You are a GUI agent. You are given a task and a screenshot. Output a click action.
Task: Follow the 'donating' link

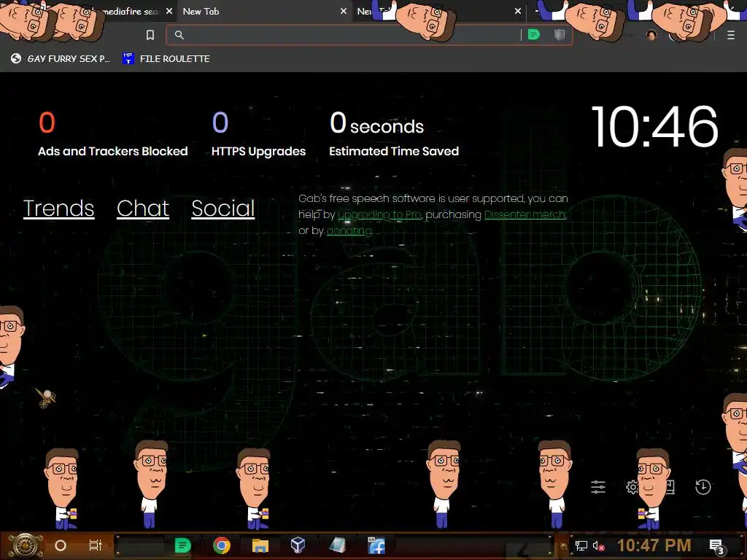point(349,231)
